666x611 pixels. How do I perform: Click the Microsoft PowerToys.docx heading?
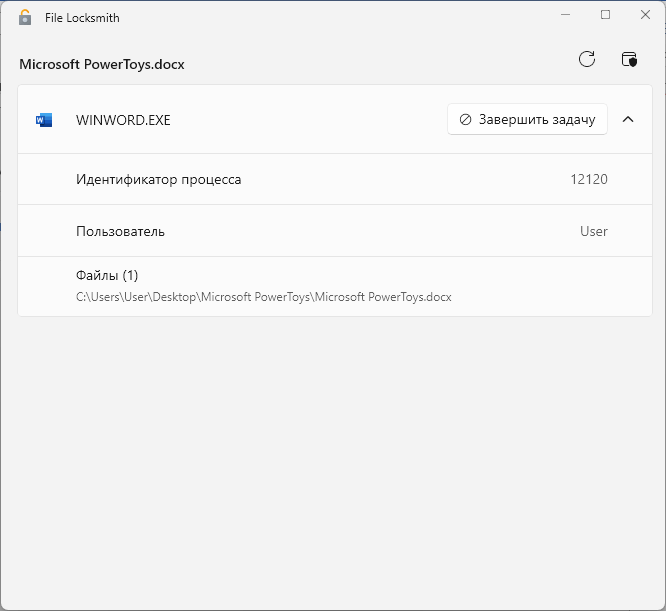102,64
